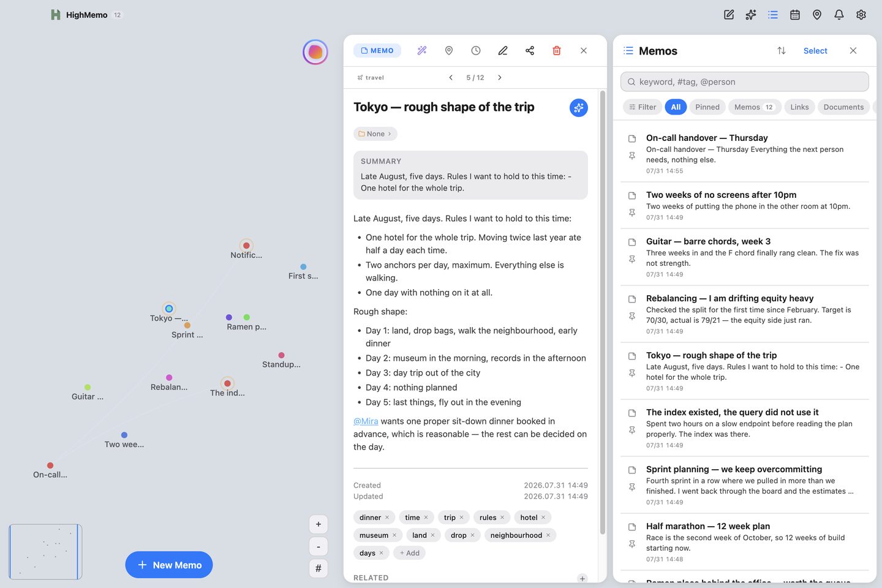This screenshot has width=882, height=588.
Task: Zoom in the graph with plus button
Action: click(x=318, y=524)
